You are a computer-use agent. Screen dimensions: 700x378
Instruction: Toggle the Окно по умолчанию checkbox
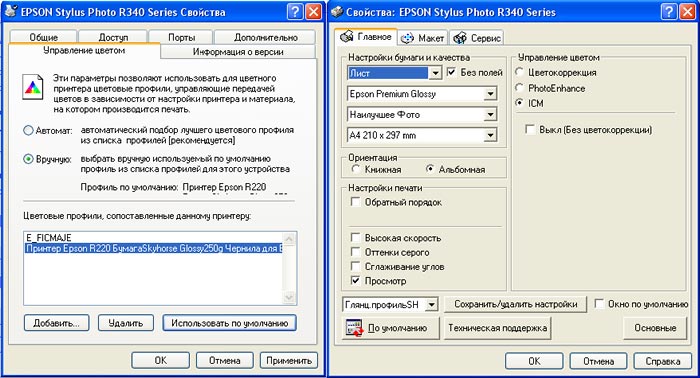[600, 304]
